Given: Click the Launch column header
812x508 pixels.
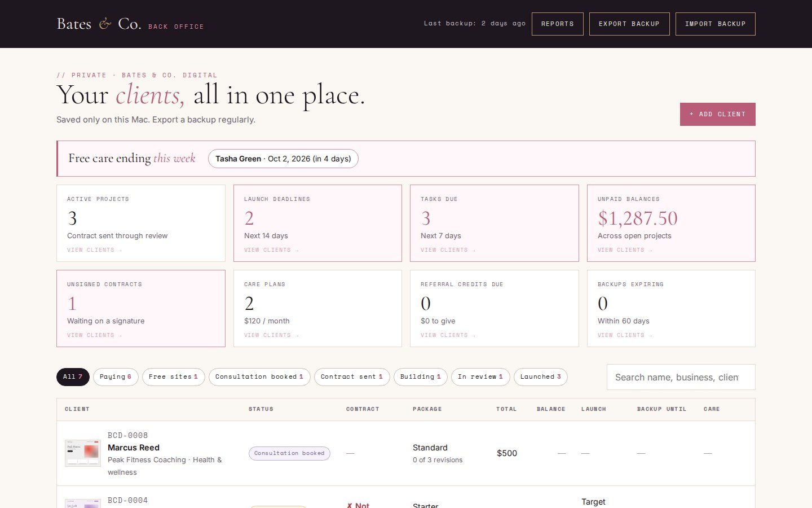Looking at the screenshot, I should point(594,409).
